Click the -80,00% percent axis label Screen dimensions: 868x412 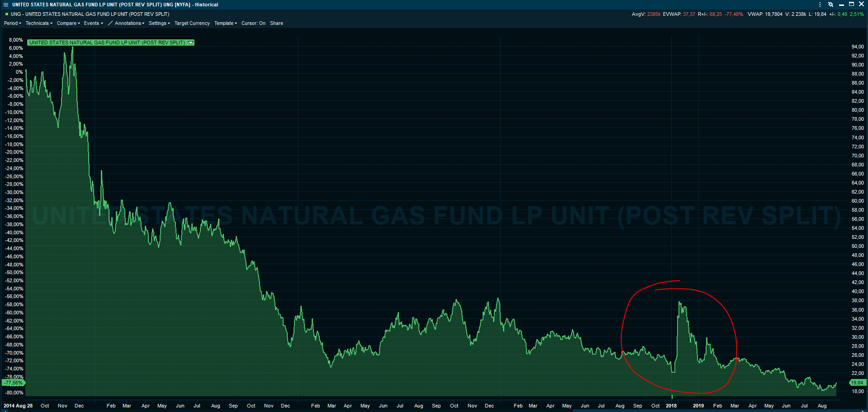pyautogui.click(x=14, y=393)
